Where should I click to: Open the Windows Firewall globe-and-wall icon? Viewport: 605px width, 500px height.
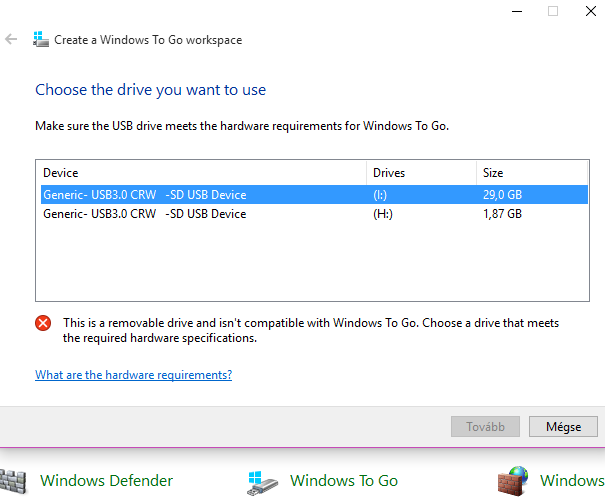pyautogui.click(x=513, y=481)
